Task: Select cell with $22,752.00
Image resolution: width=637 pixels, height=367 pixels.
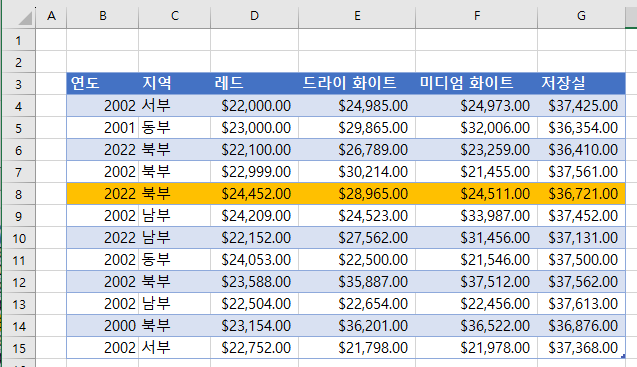Action: (254, 347)
